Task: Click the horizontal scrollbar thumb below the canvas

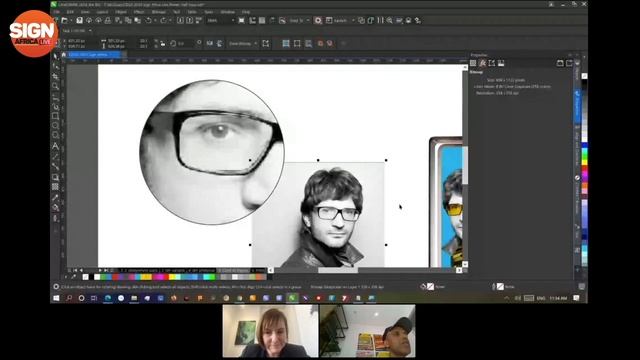Action: 338,270
